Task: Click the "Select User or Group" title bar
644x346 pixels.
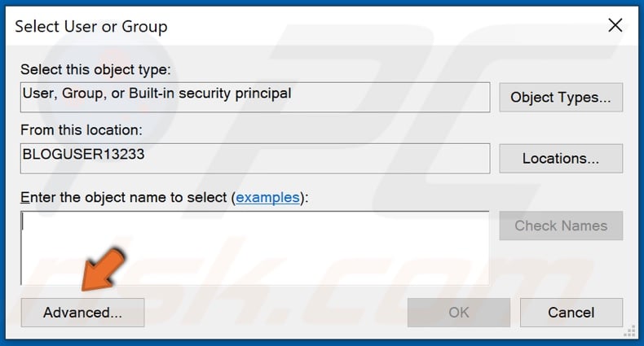Action: [x=245, y=25]
